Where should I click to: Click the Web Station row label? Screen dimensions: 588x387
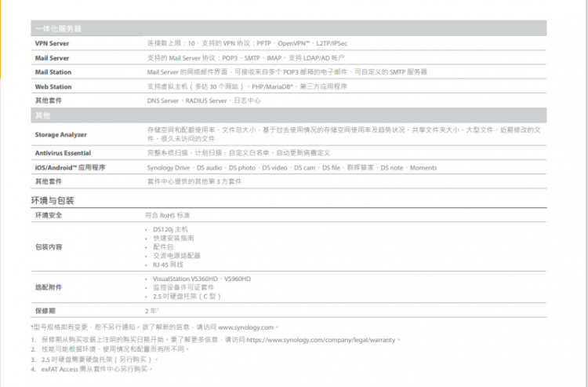click(52, 86)
